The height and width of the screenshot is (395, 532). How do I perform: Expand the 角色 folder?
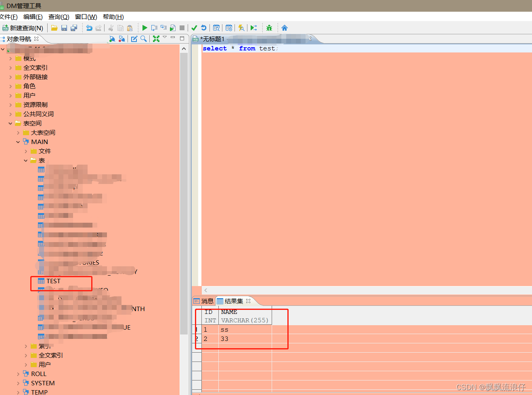pos(10,86)
